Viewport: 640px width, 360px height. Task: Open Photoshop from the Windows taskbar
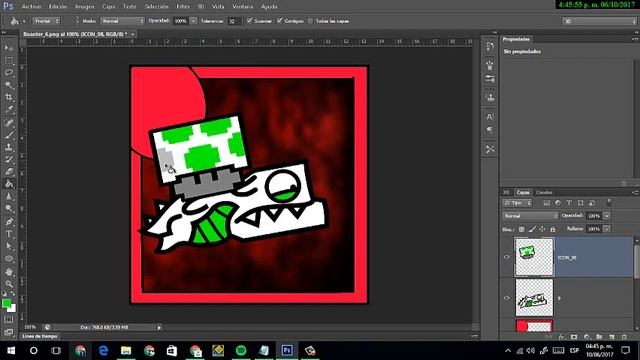(x=287, y=350)
